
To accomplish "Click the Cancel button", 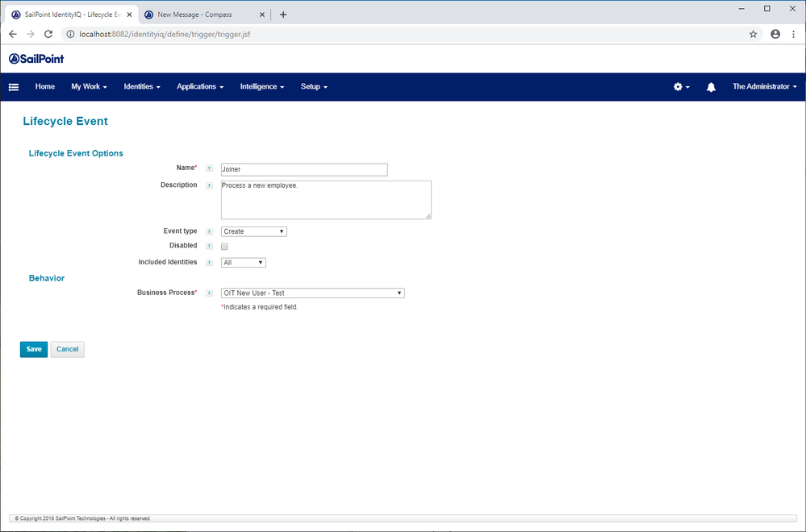I will (x=68, y=349).
